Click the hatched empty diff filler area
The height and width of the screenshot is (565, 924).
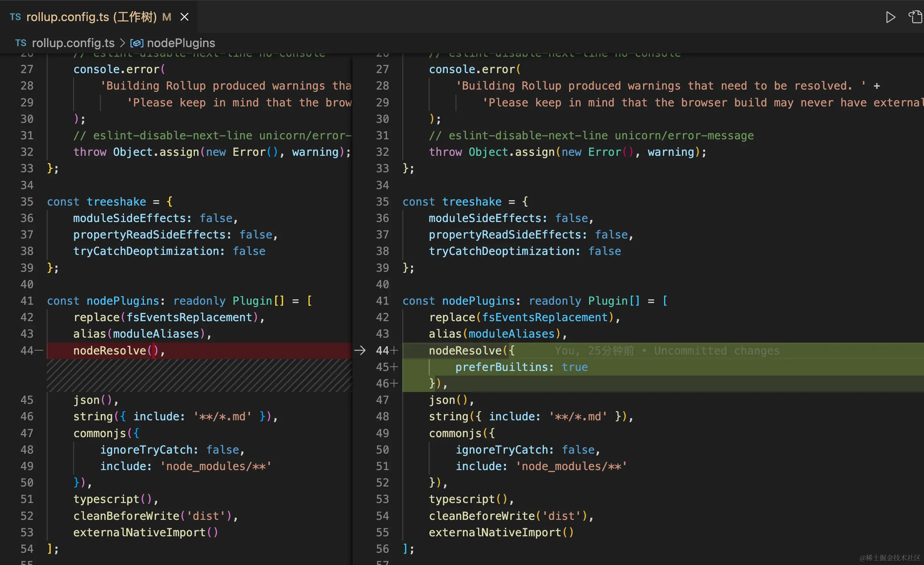pos(199,375)
